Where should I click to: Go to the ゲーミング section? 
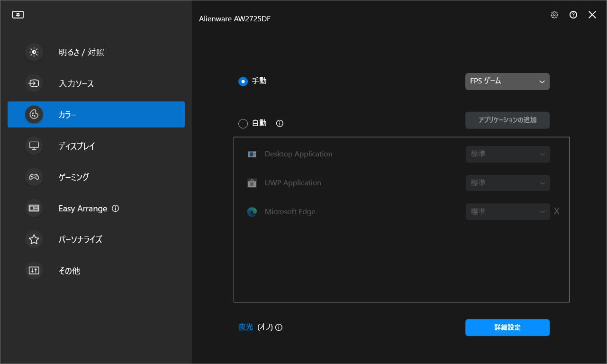click(x=96, y=177)
